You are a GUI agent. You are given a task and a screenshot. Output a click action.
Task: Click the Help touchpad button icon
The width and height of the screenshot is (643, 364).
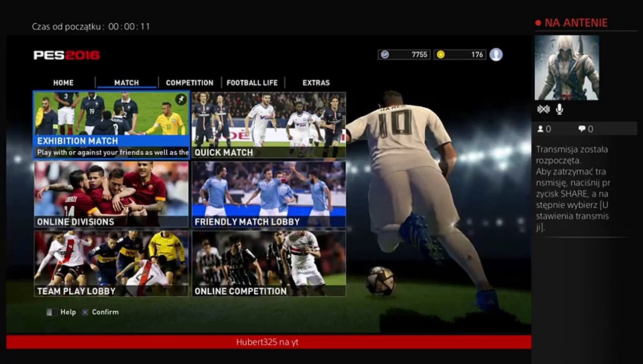coord(52,312)
